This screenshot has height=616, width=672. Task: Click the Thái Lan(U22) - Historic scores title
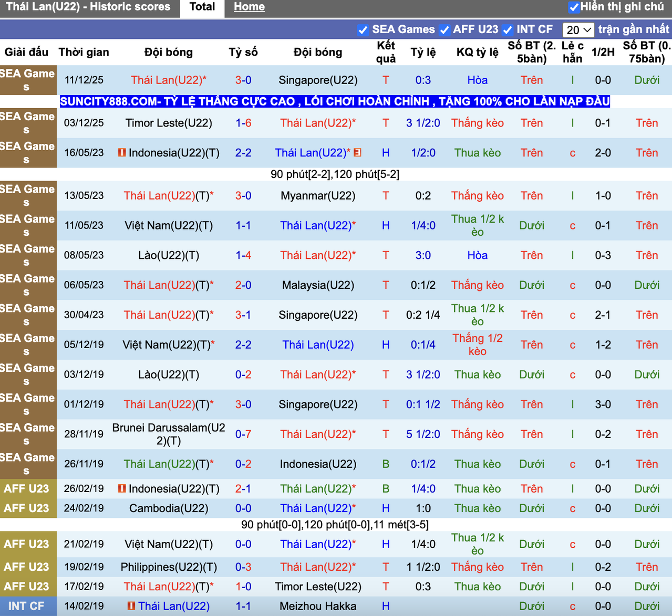point(88,7)
